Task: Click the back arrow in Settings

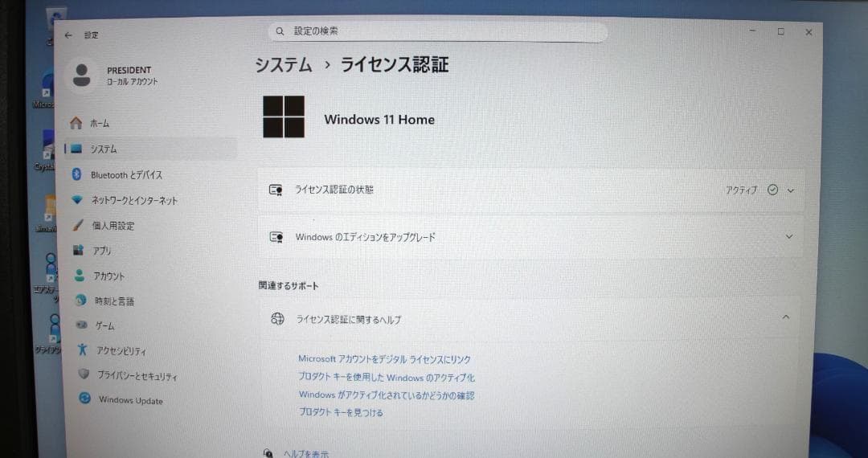Action: (68, 35)
